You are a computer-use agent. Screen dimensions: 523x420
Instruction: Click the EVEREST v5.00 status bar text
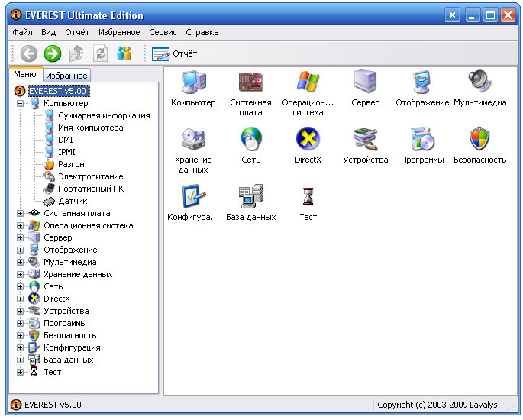tap(53, 405)
